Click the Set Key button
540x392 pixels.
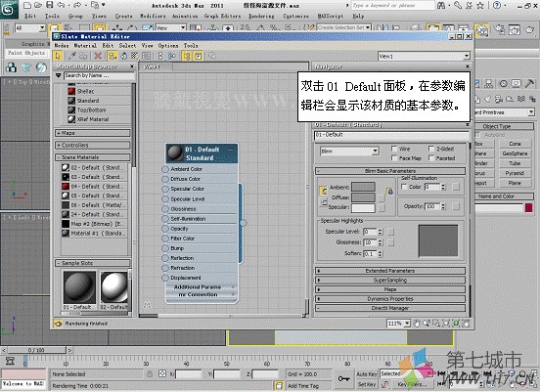tap(367, 384)
